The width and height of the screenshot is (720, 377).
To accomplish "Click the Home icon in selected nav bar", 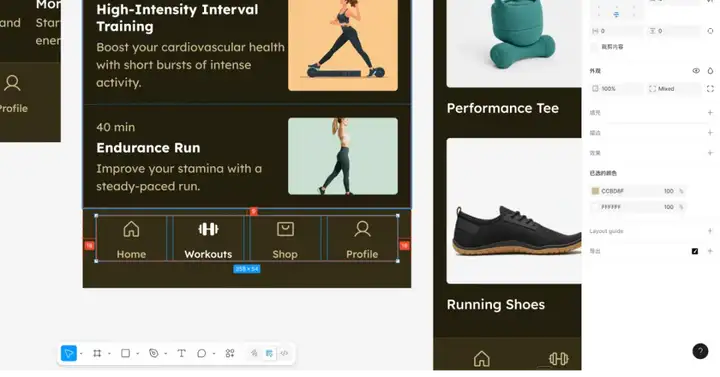I will pyautogui.click(x=131, y=229).
